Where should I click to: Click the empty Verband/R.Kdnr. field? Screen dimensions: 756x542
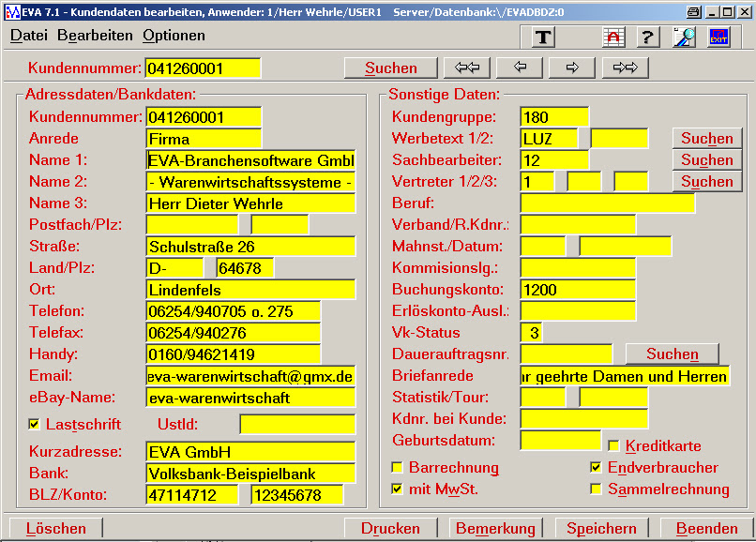pyautogui.click(x=578, y=225)
